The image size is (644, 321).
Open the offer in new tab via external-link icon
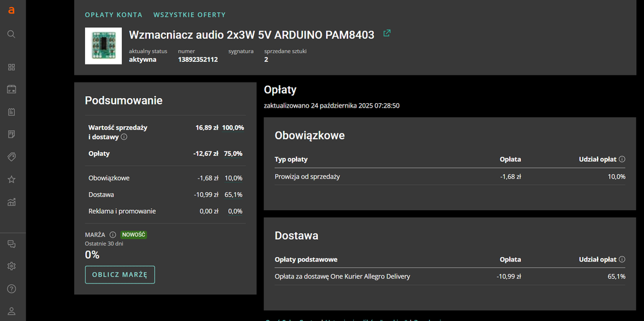pos(387,34)
